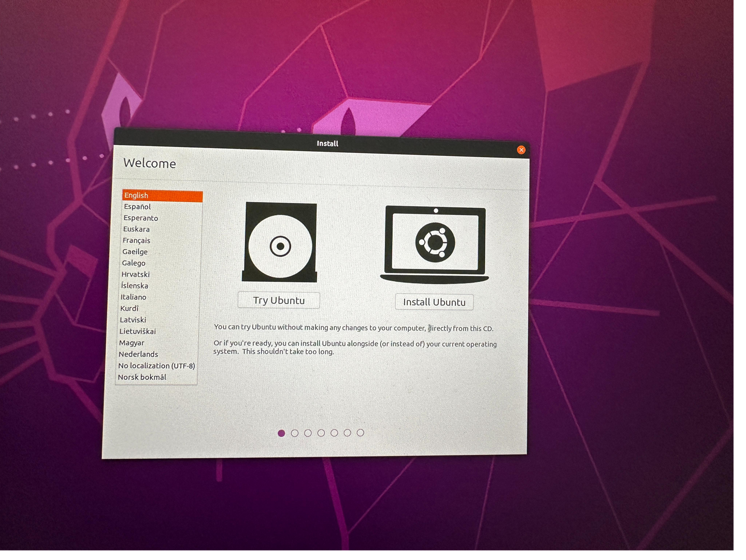Click the Install Ubuntu button
Image resolution: width=746 pixels, height=560 pixels.
[x=434, y=302]
